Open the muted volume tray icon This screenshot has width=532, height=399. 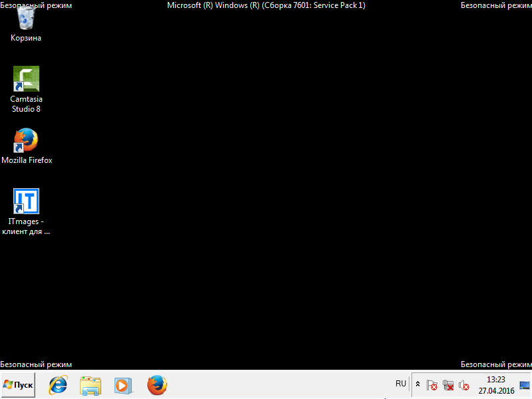pos(464,386)
